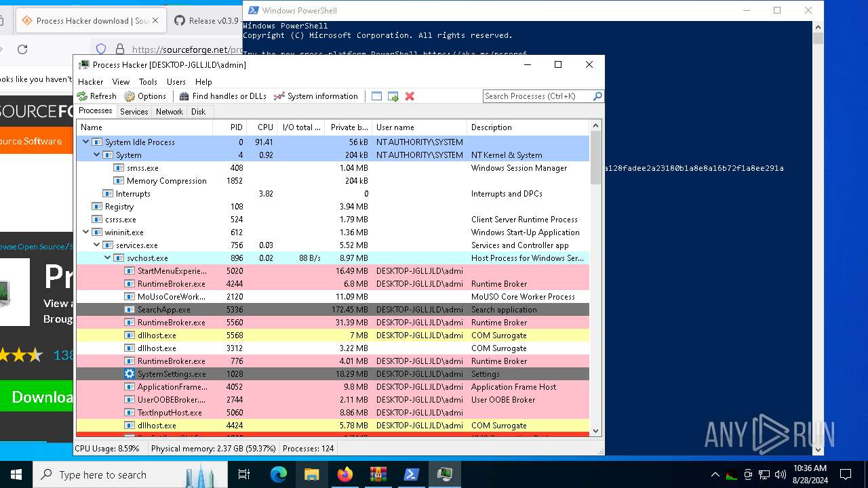Click the process list vertical scrollbar
The image size is (868, 488).
pyautogui.click(x=595, y=158)
